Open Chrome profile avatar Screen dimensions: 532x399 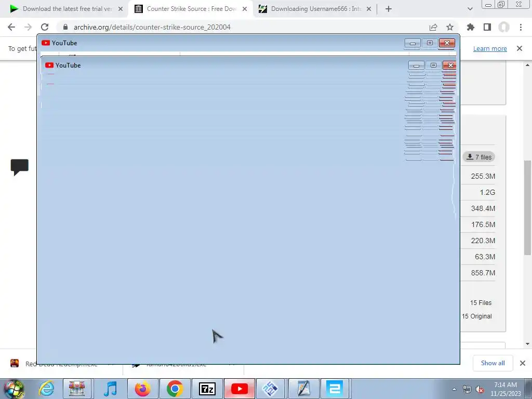click(504, 27)
